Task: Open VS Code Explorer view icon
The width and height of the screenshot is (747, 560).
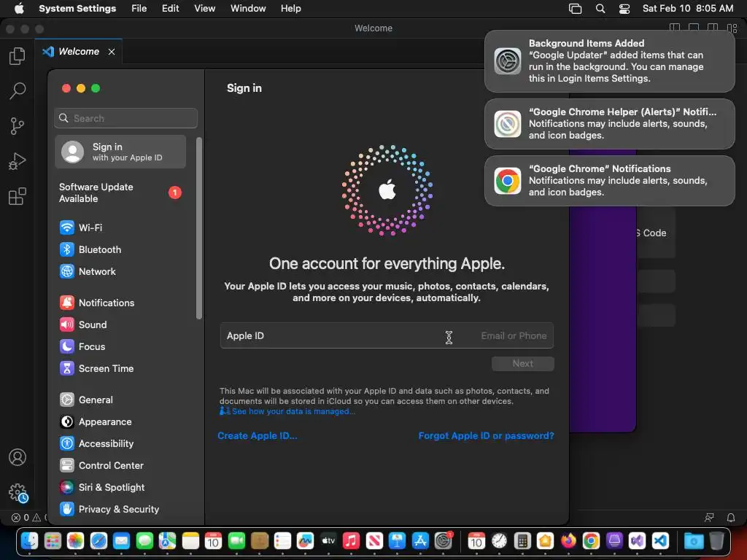Action: 18,55
